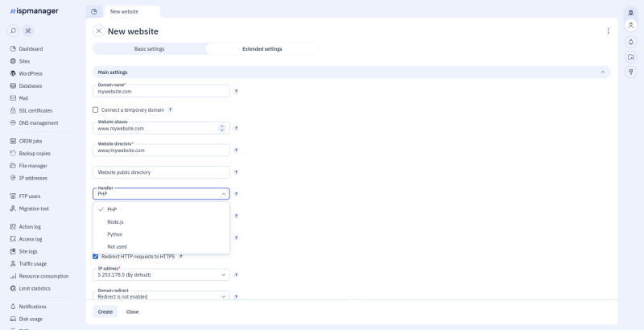This screenshot has height=330, width=644.
Task: Switch to Extended settings tab
Action: pyautogui.click(x=262, y=49)
